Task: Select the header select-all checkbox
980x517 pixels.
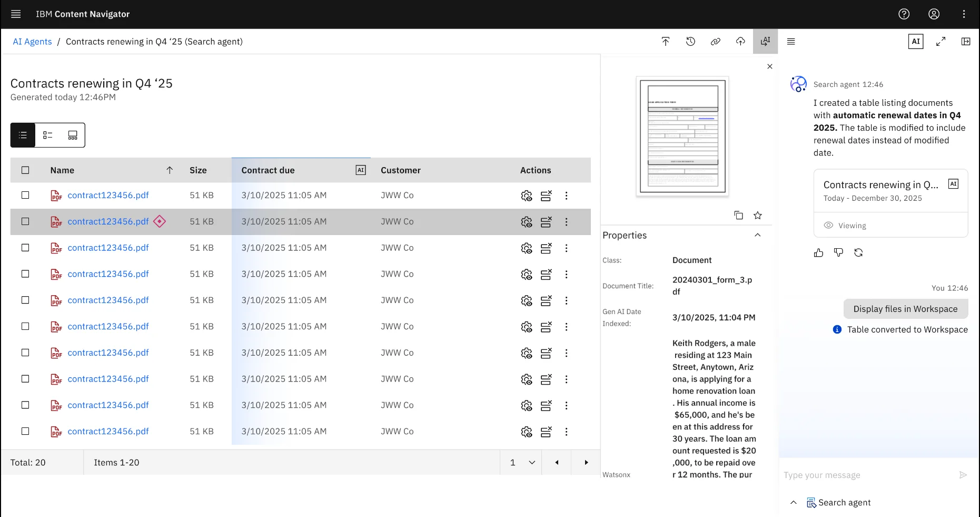Action: (x=25, y=170)
